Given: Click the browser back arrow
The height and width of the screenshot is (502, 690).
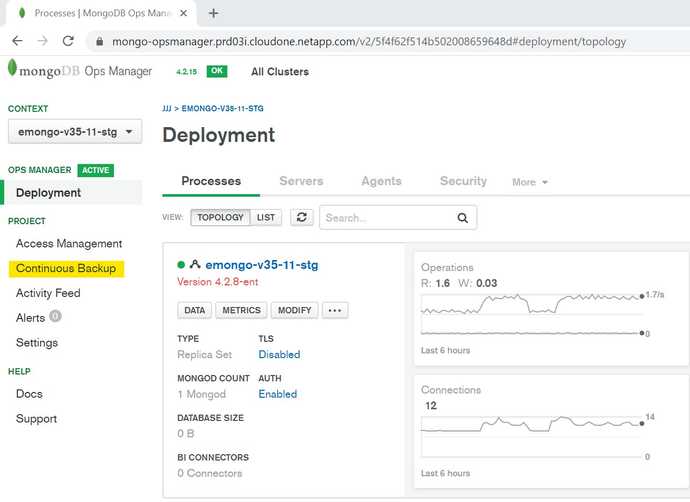Looking at the screenshot, I should pyautogui.click(x=17, y=41).
